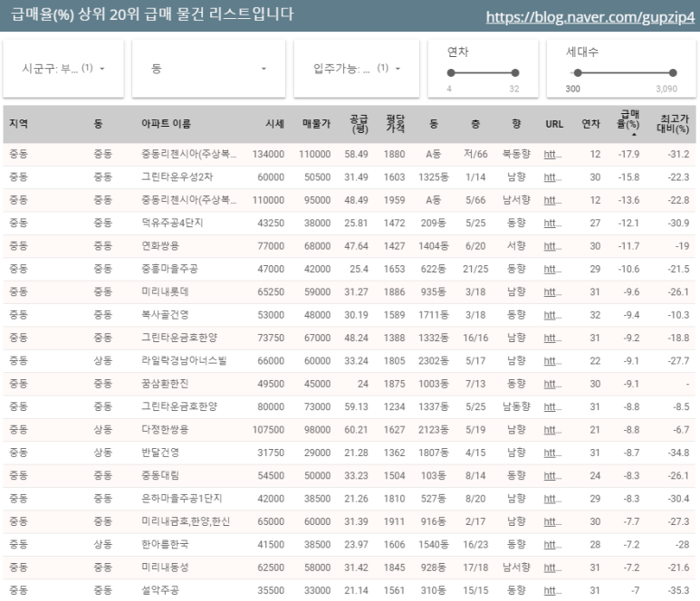Open URL link for 은하마을주공1단지 row
This screenshot has width=700, height=601.
pyautogui.click(x=552, y=499)
